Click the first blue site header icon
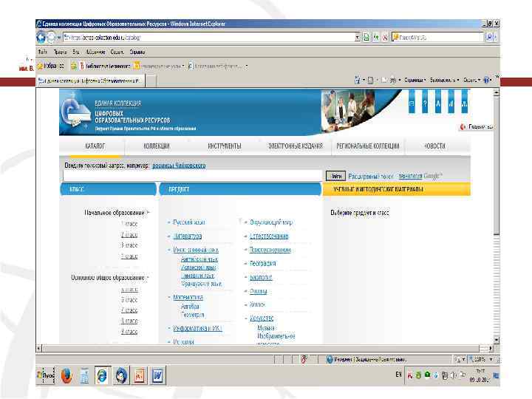The height and width of the screenshot is (399, 532). pos(412,103)
